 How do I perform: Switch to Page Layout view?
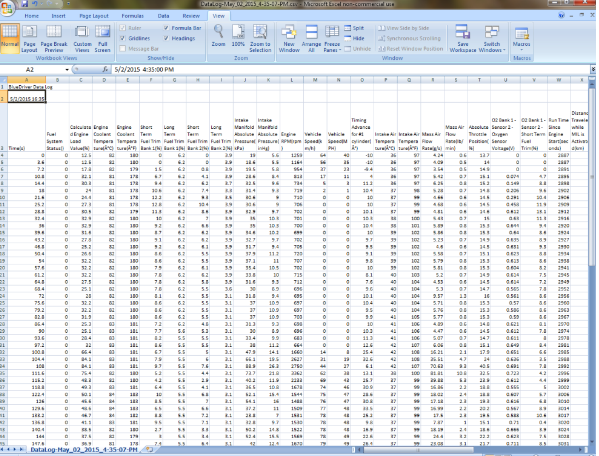pos(29,38)
